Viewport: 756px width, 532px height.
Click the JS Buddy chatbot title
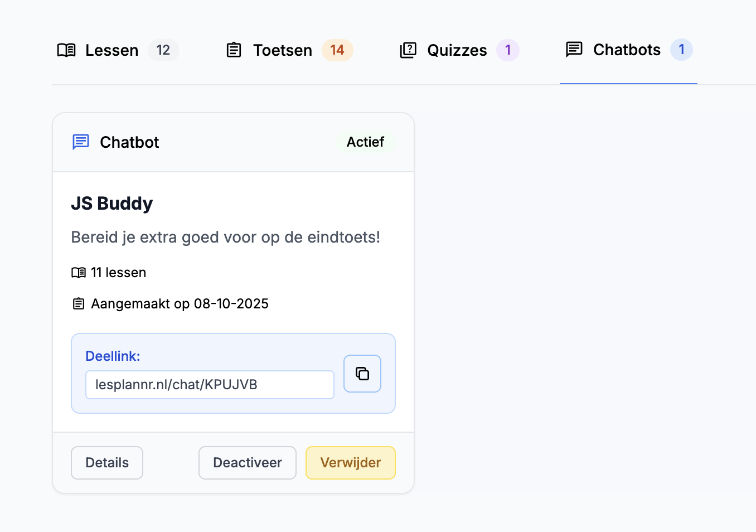tap(112, 204)
